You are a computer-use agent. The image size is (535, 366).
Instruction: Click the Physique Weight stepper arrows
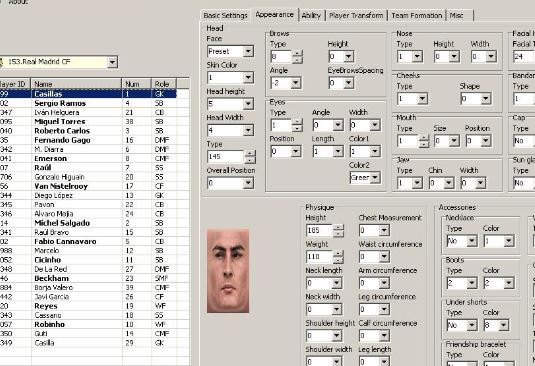pos(338,257)
